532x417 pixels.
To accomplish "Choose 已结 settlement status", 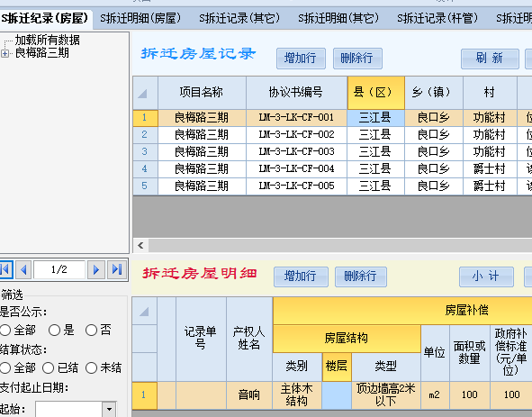I will [x=48, y=367].
